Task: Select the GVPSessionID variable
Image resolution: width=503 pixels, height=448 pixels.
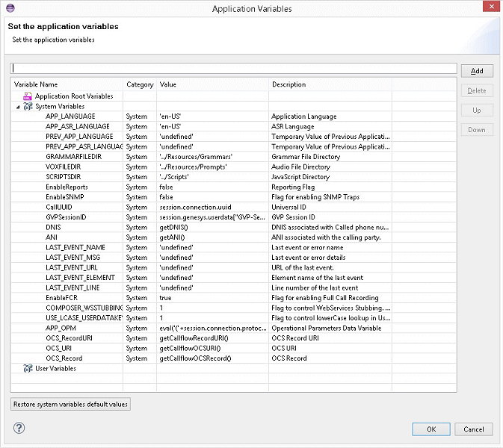Action: (66, 217)
